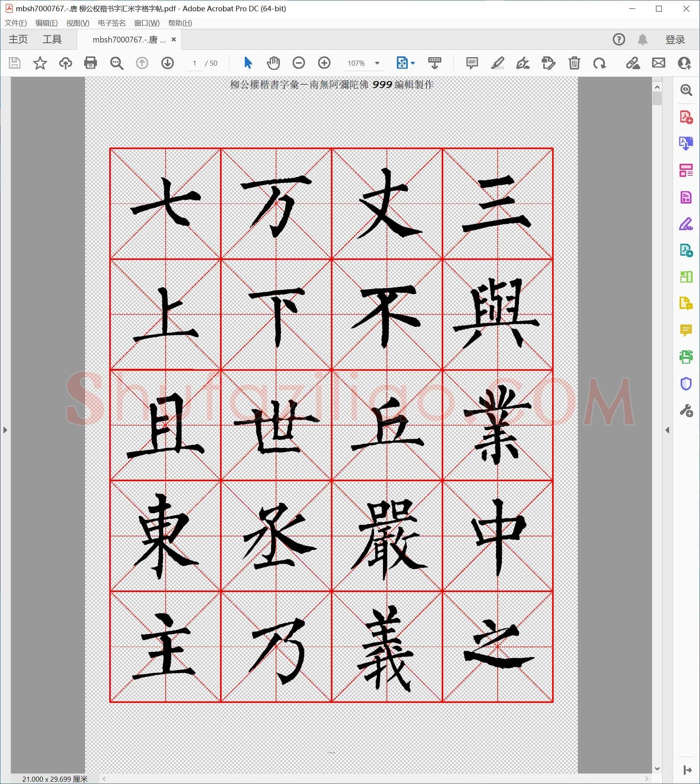700x784 pixels.
Task: Go to next page arrow
Action: (168, 63)
